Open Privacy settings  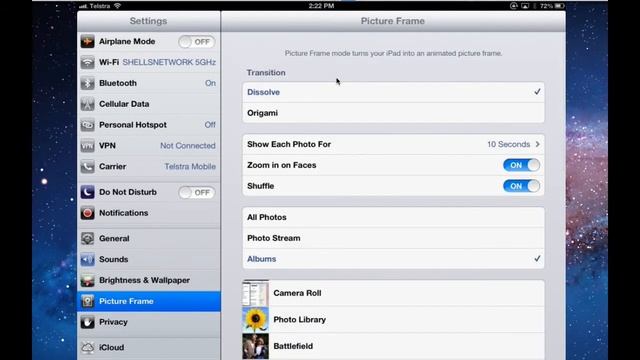[x=149, y=322]
